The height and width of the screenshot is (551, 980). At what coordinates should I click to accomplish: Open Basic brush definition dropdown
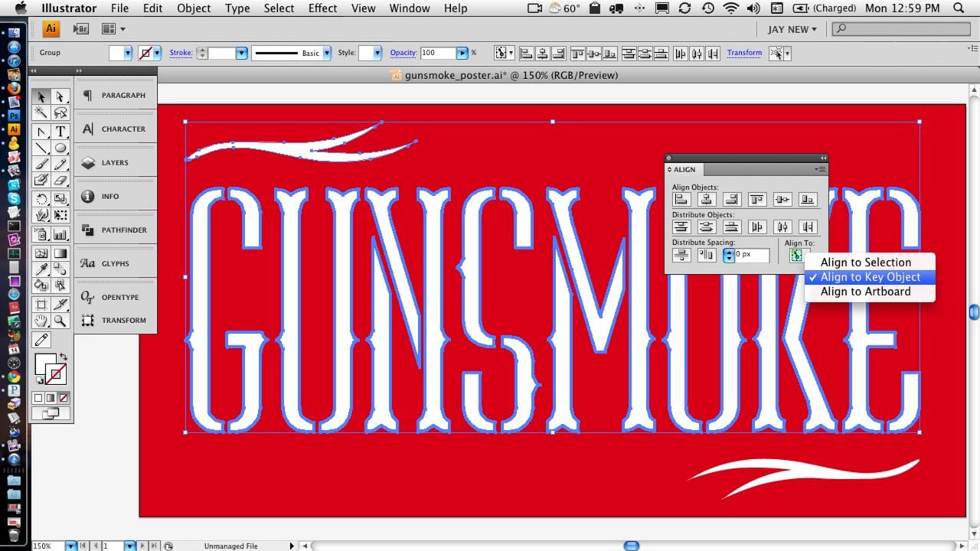(x=327, y=53)
